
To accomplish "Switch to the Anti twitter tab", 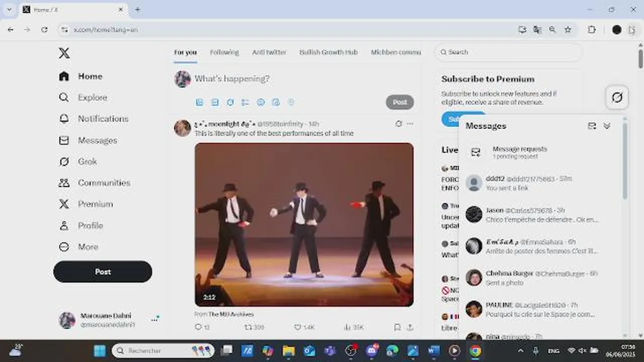I will click(x=269, y=52).
